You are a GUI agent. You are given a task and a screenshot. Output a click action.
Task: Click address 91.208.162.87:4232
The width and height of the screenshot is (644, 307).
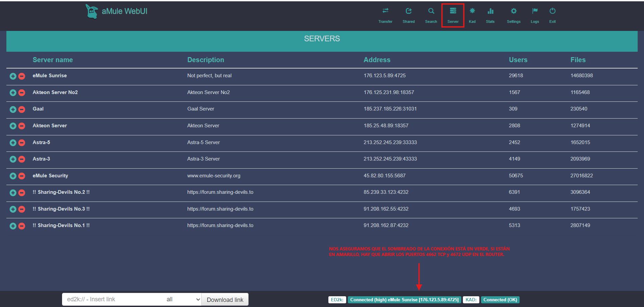click(386, 225)
